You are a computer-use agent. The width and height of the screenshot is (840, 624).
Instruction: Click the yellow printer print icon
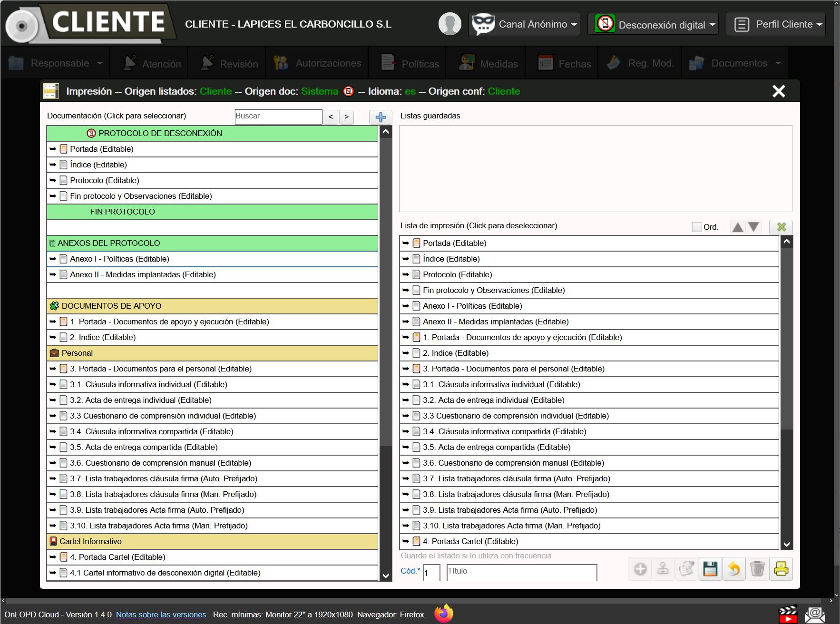click(x=781, y=569)
